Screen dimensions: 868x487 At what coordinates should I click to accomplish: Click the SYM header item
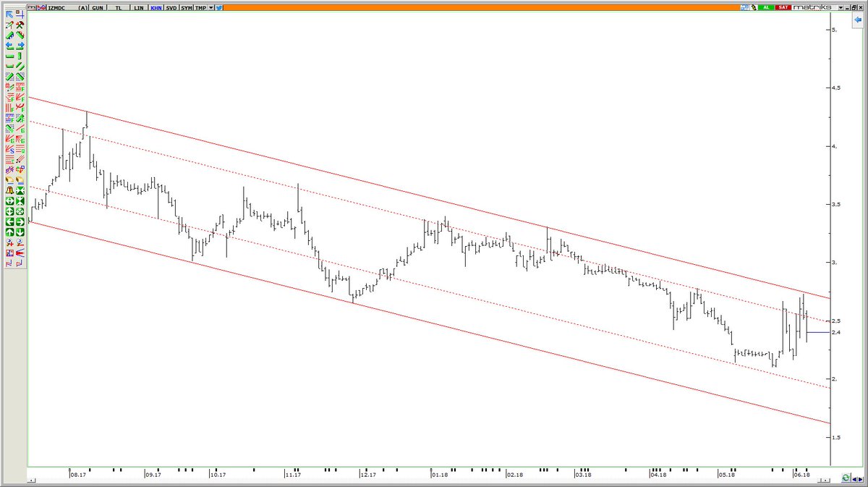[x=187, y=7]
